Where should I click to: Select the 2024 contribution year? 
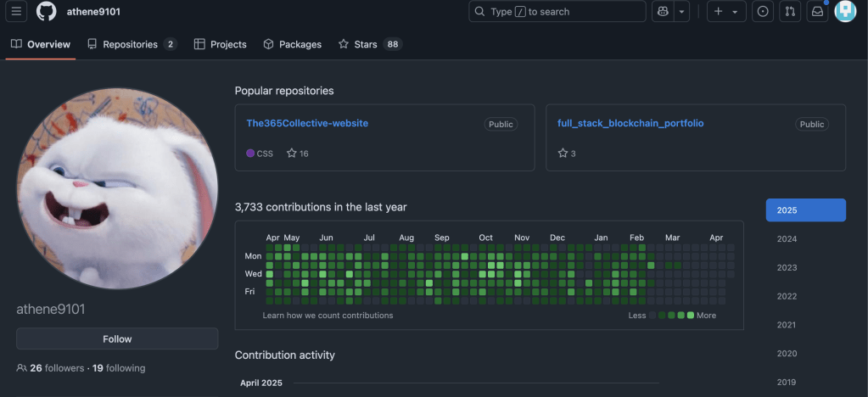[787, 239]
